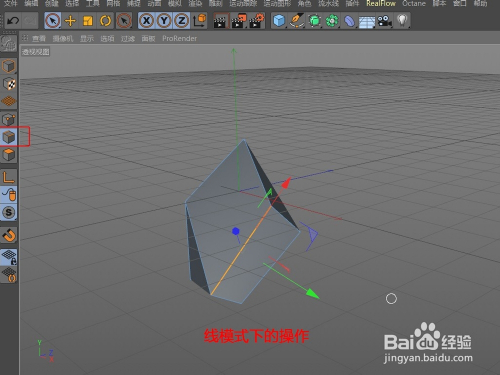Screen dimensions: 500x375
Task: Click the green Array modeling icon
Action: (332, 21)
